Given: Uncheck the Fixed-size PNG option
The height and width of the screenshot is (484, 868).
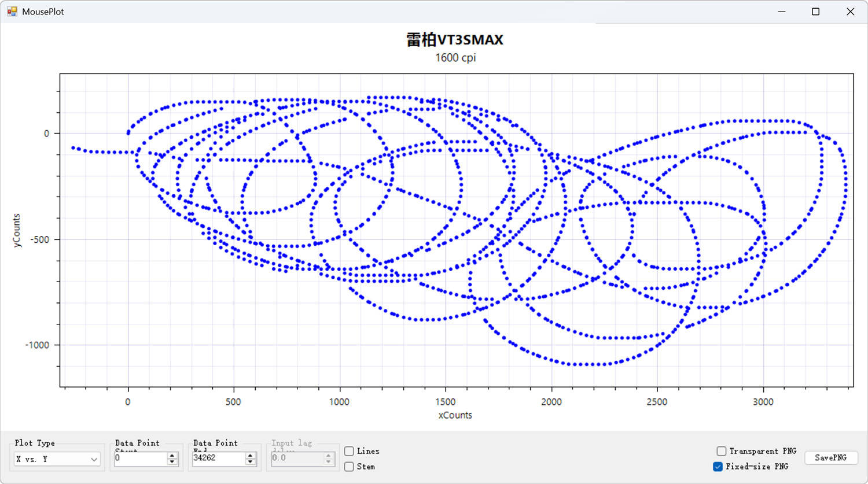Looking at the screenshot, I should pos(718,467).
